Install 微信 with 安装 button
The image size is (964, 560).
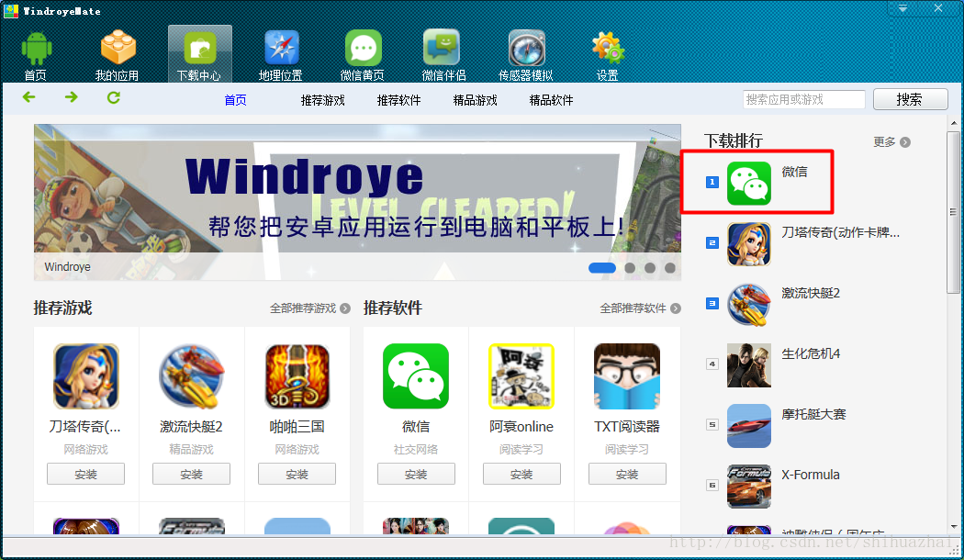(416, 474)
